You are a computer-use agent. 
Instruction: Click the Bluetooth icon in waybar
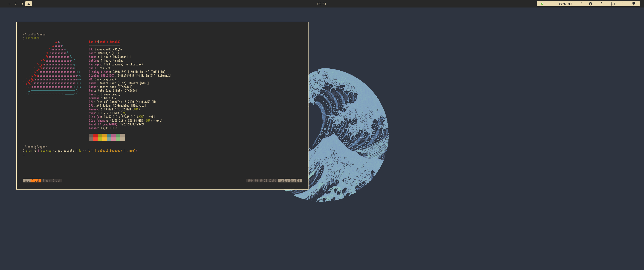pyautogui.click(x=611, y=4)
